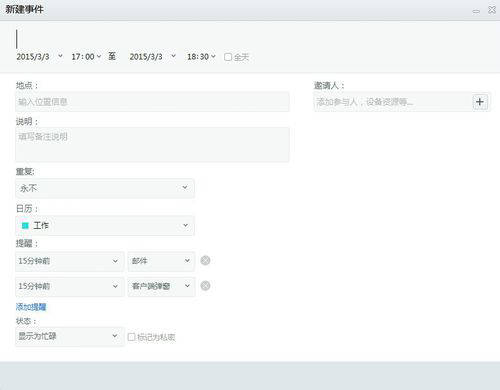
Task: Click the 地点 location input field
Action: (x=152, y=102)
